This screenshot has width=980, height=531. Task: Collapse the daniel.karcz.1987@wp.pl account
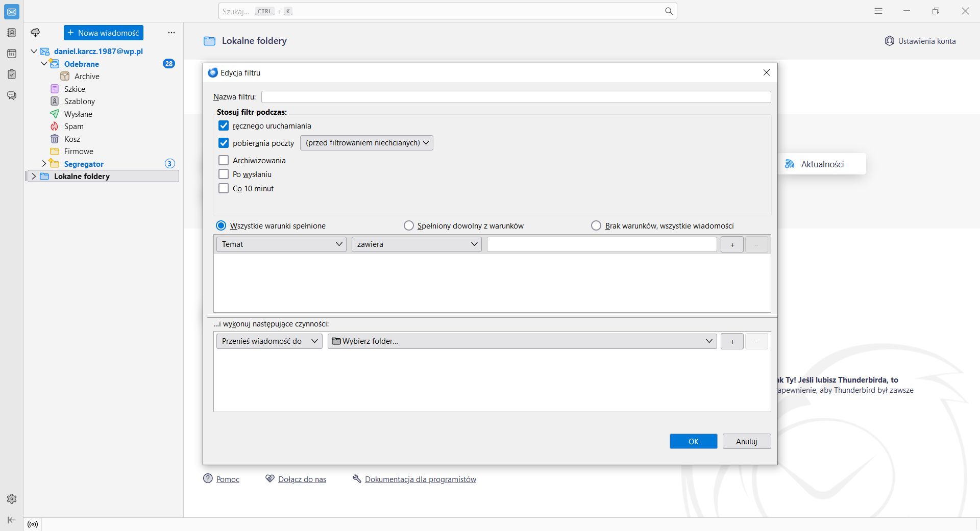coord(34,51)
